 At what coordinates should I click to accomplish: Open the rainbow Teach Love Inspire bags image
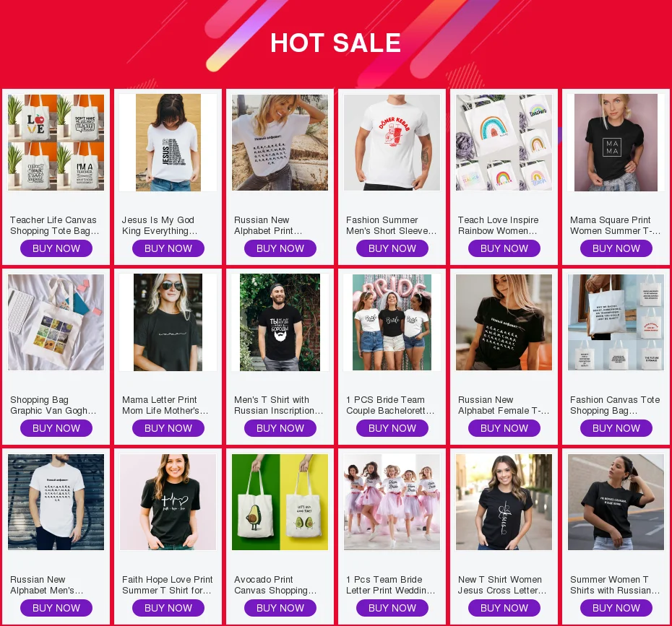(504, 142)
